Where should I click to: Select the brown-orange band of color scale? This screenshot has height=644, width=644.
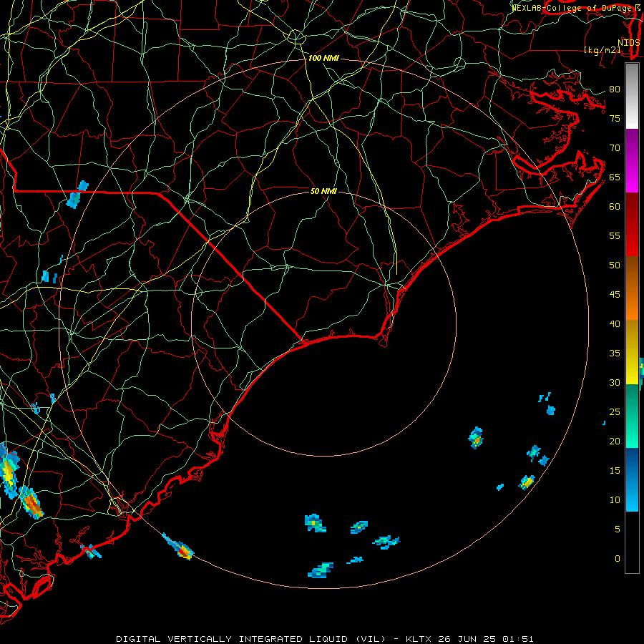(632, 288)
